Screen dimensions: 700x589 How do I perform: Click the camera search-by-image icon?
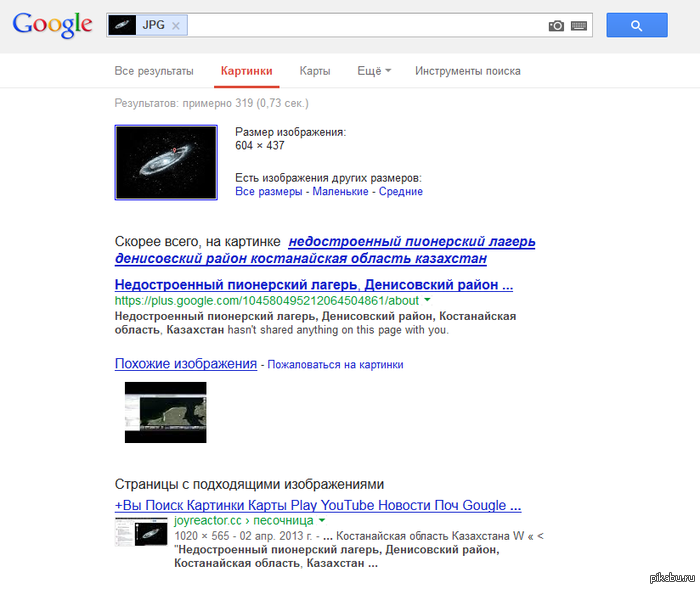pyautogui.click(x=556, y=26)
